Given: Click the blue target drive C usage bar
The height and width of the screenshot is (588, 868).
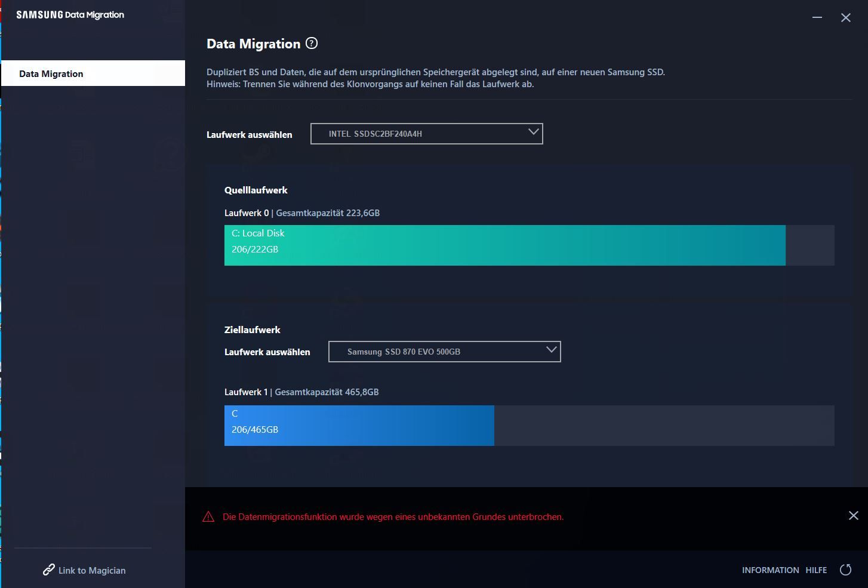Looking at the screenshot, I should pyautogui.click(x=359, y=426).
